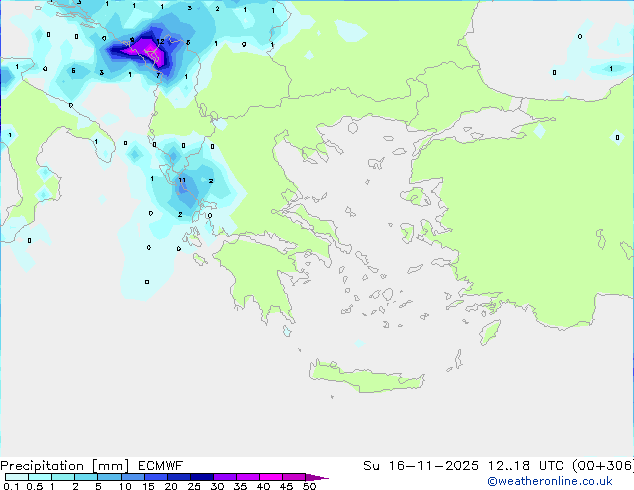
Task: Select the 20–25 mm legend swatch
Action: click(178, 477)
